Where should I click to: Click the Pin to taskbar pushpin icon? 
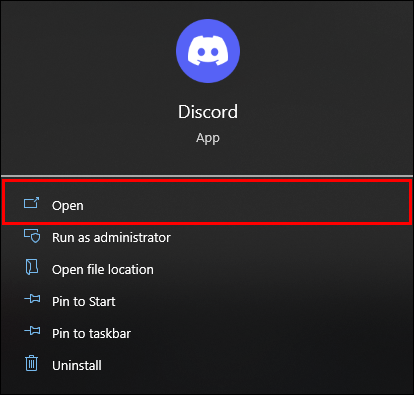32,331
